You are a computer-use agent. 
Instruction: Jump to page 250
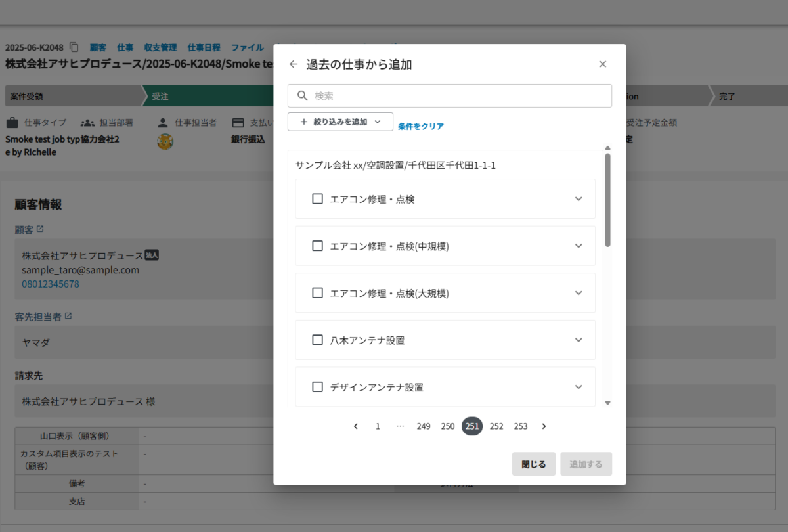point(448,426)
